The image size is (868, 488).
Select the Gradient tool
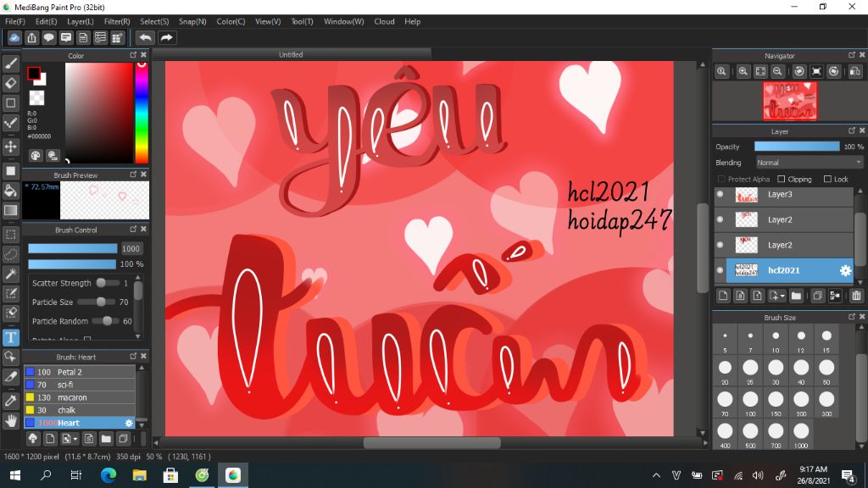point(10,210)
